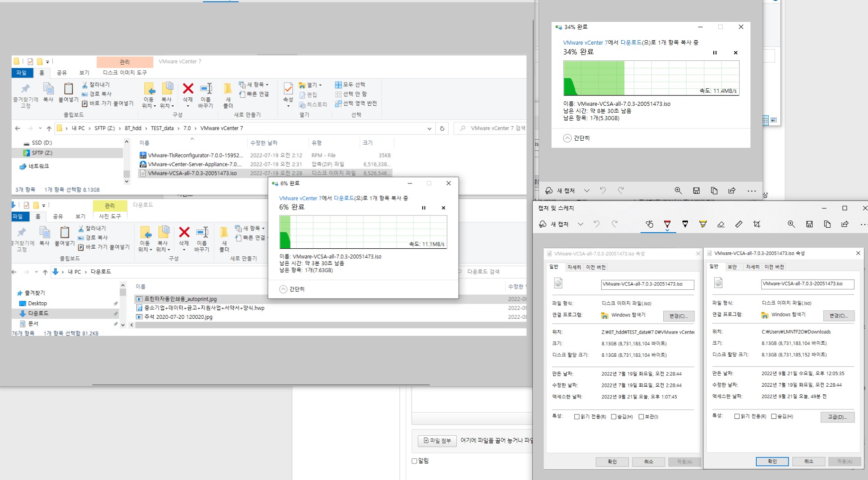Collapse 34% copy dialog with 간단히
The image size is (868, 480).
[577, 138]
